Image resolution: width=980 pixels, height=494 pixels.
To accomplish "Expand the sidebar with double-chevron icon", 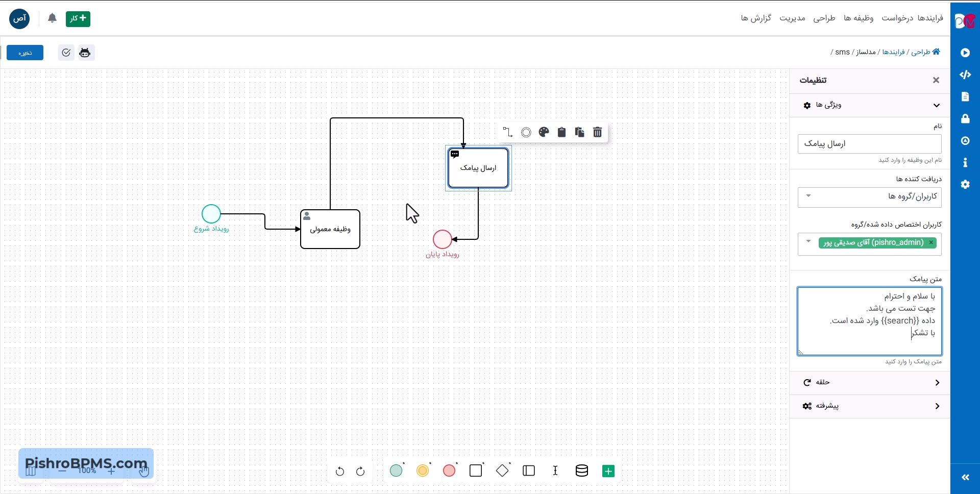I will coord(965,477).
